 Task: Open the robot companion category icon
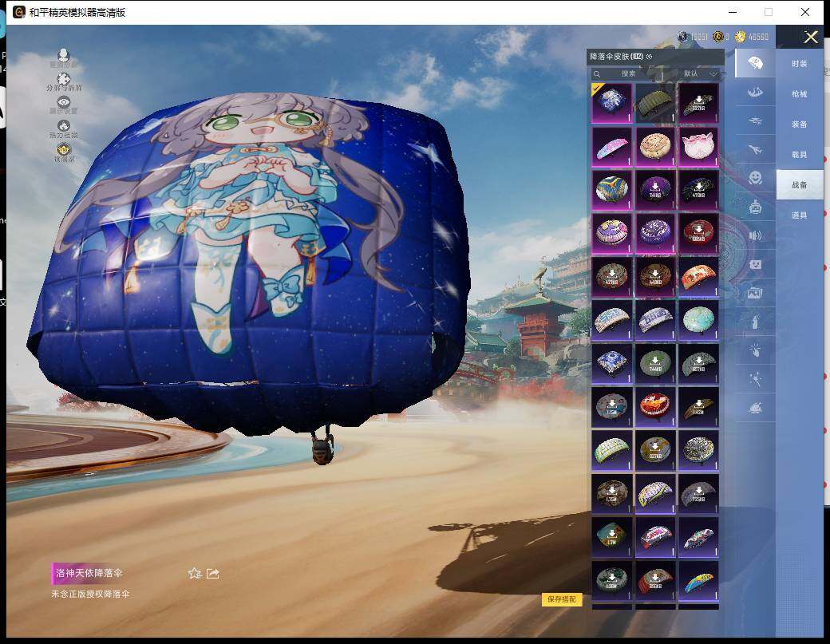(x=755, y=207)
